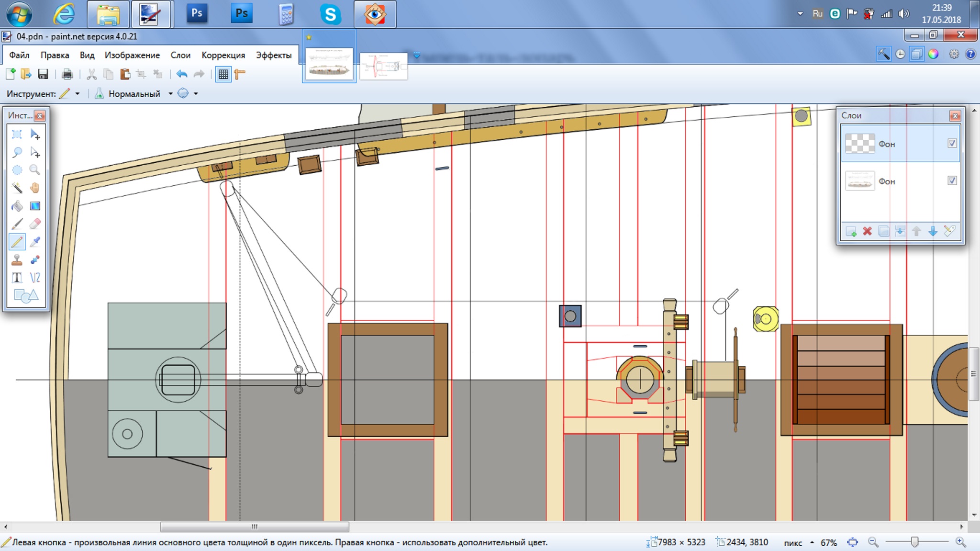Toggle the pixel grid display
The image size is (980, 551).
(223, 74)
